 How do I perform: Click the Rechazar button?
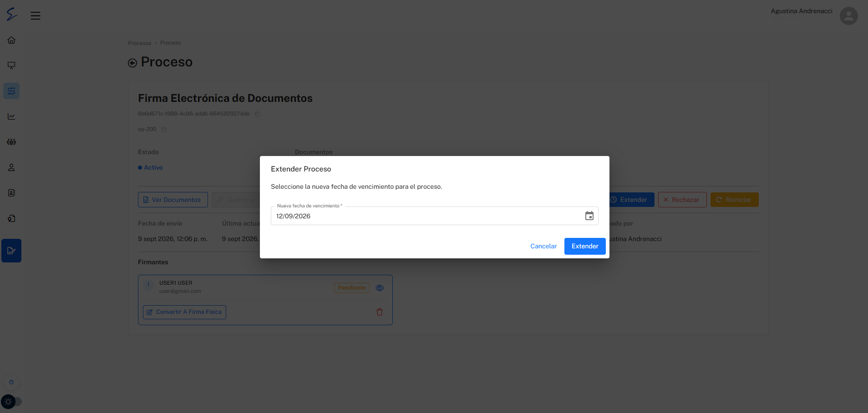click(x=682, y=200)
